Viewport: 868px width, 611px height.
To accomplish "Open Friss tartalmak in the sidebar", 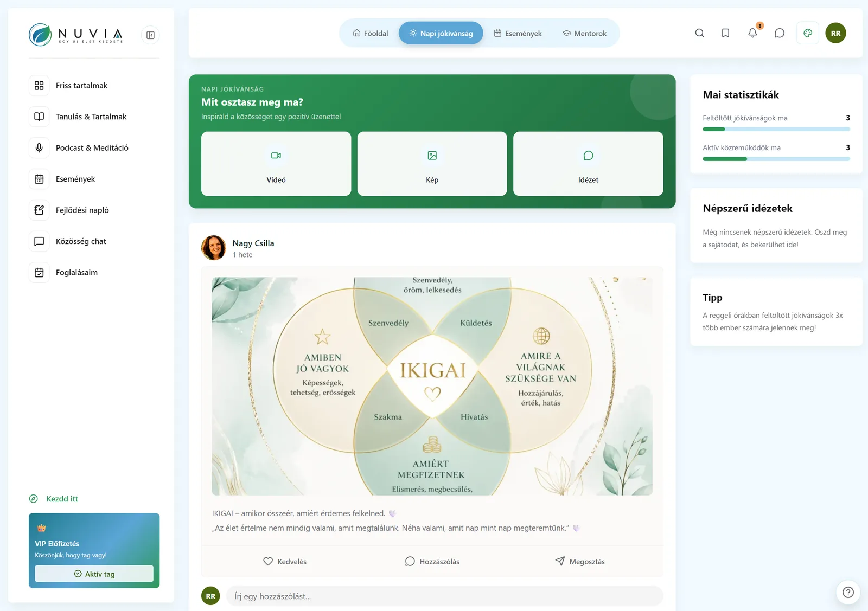I will [94, 86].
